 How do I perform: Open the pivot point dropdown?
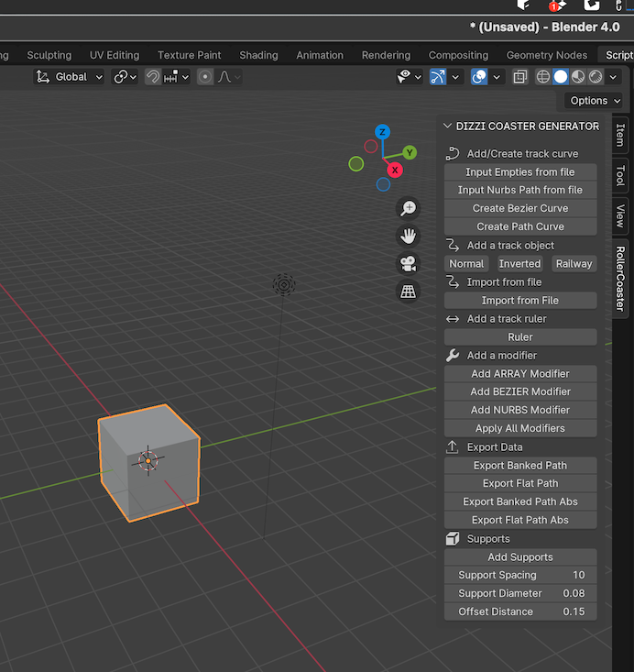tap(125, 77)
